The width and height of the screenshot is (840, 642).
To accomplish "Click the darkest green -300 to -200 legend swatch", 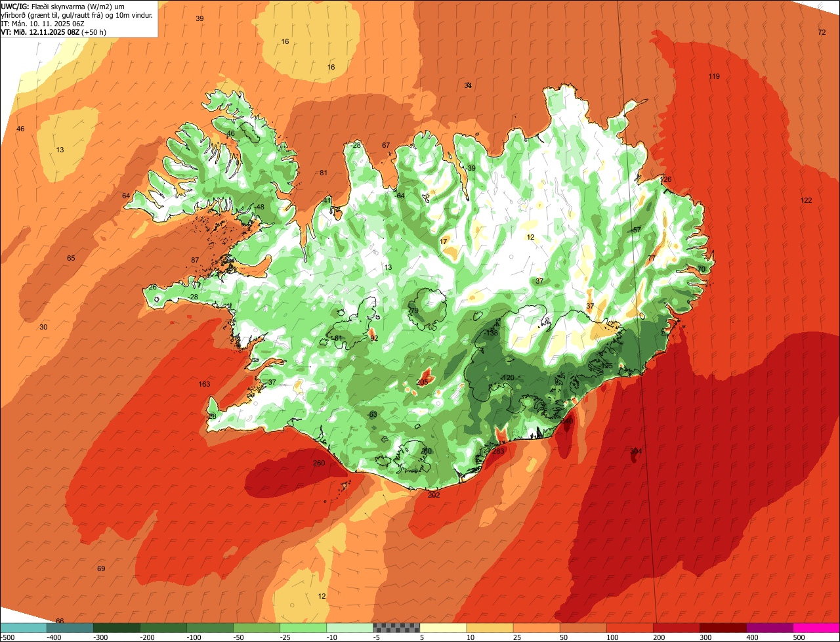I will (117, 627).
